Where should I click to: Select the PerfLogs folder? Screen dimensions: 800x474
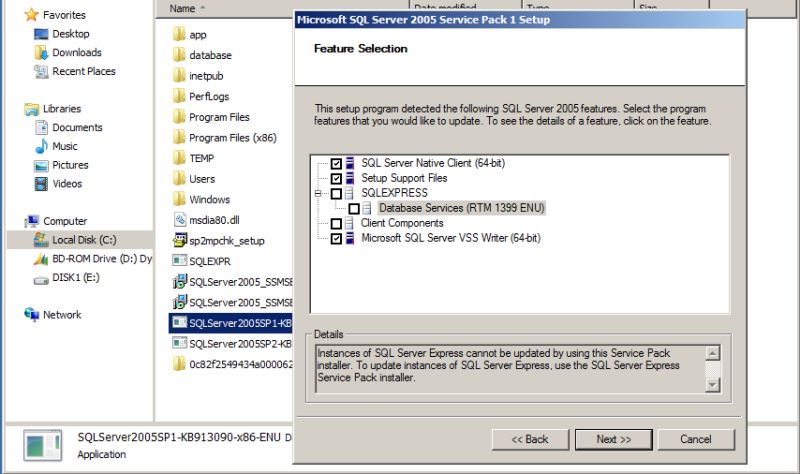point(209,96)
